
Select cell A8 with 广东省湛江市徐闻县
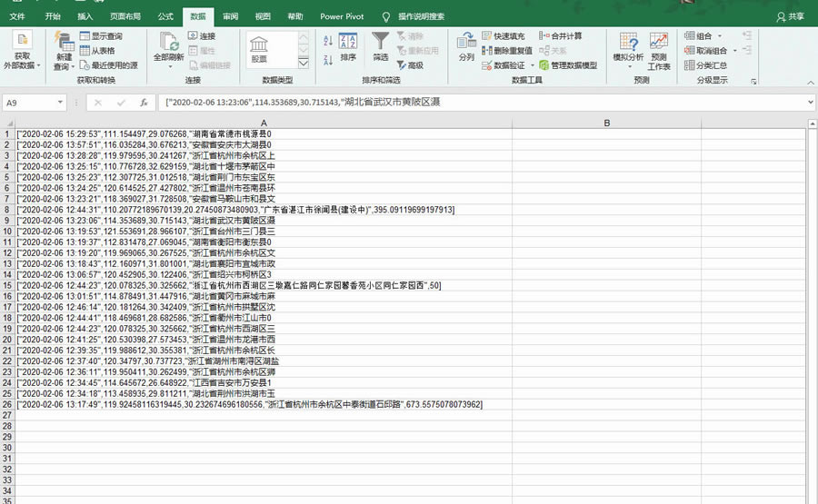tap(264, 210)
